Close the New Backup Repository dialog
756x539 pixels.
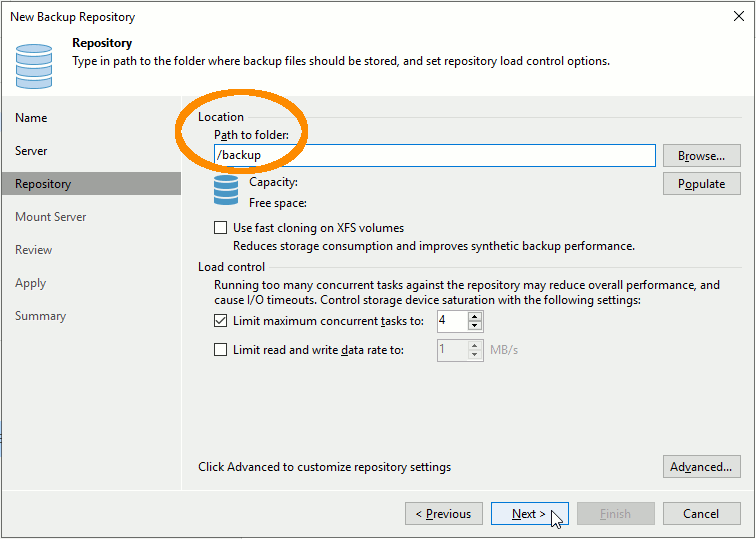click(737, 16)
